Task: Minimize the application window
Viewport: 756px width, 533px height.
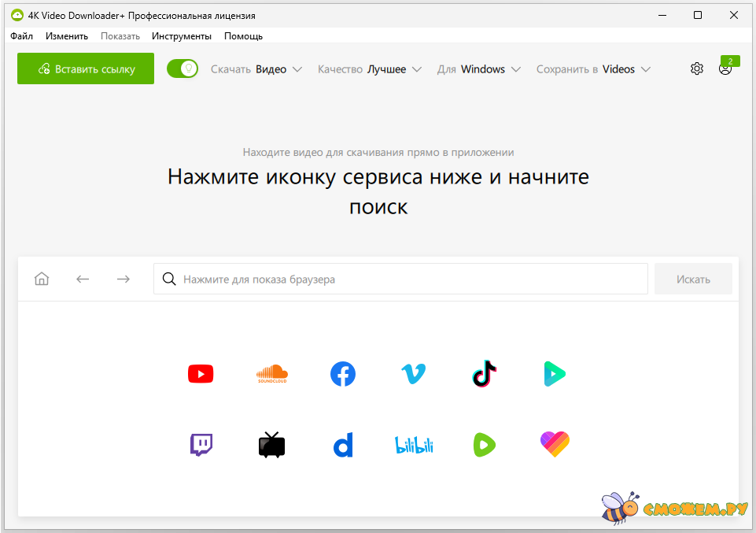Action: (x=662, y=16)
